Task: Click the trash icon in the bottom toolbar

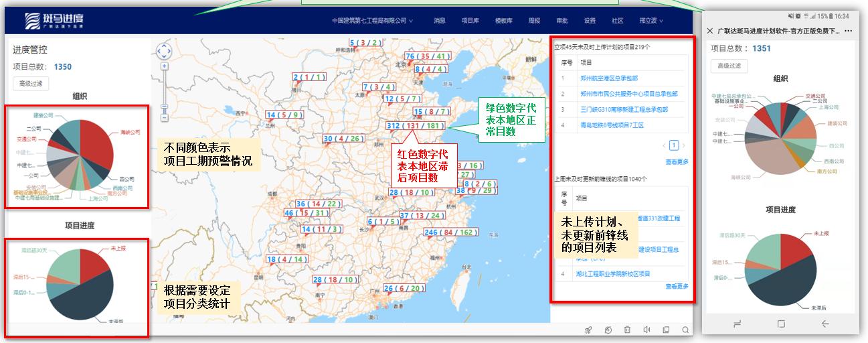Action: pos(627,330)
